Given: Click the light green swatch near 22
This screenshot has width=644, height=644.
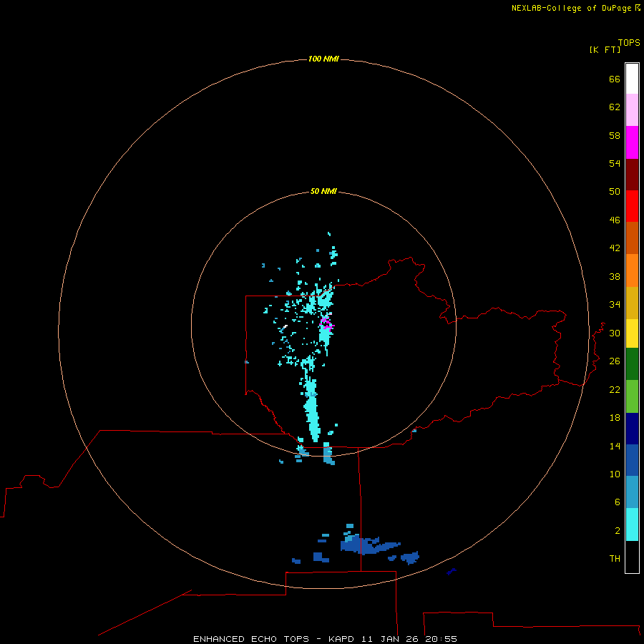Looking at the screenshot, I should click(x=632, y=396).
